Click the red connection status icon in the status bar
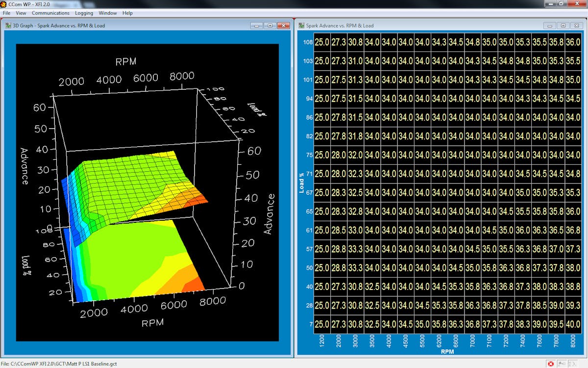 tap(550, 364)
